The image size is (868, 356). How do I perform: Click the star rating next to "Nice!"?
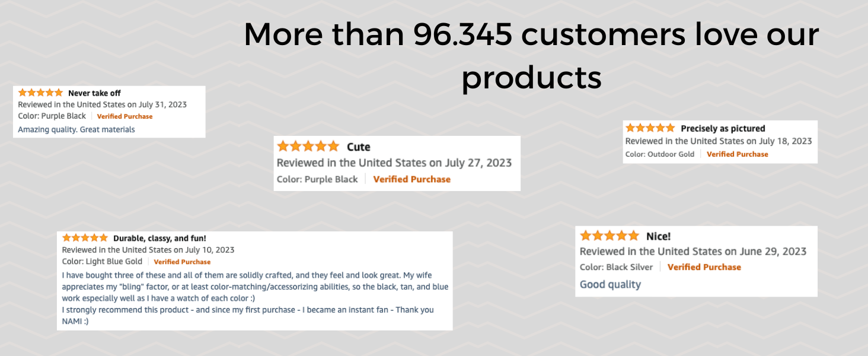(609, 236)
